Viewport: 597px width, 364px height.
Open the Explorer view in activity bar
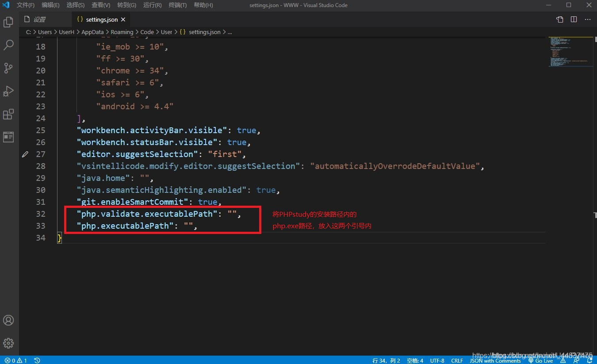coord(8,22)
